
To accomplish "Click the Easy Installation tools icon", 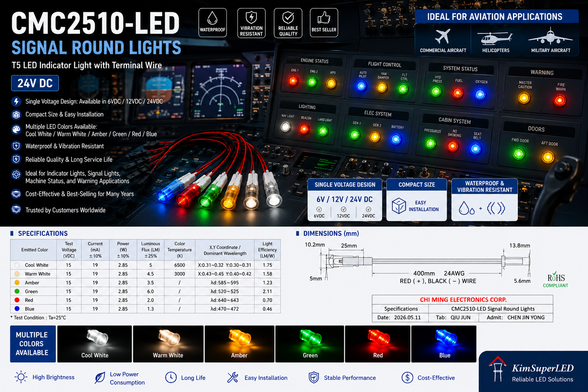I will [233, 377].
